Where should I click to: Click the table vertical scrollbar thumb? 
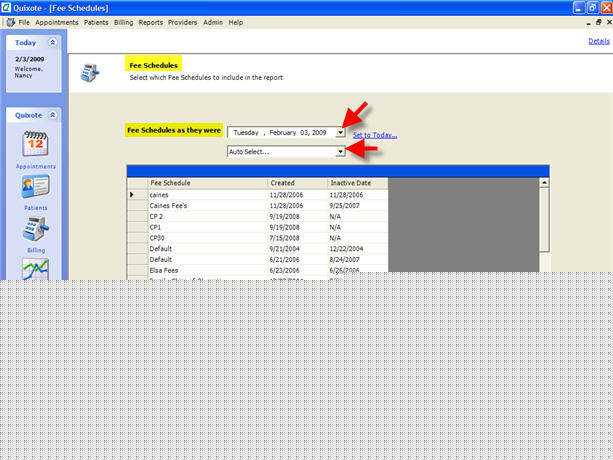544,220
